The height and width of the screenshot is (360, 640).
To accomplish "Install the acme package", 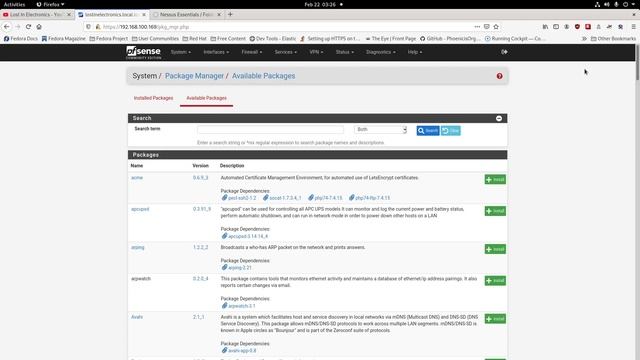I will [495, 180].
